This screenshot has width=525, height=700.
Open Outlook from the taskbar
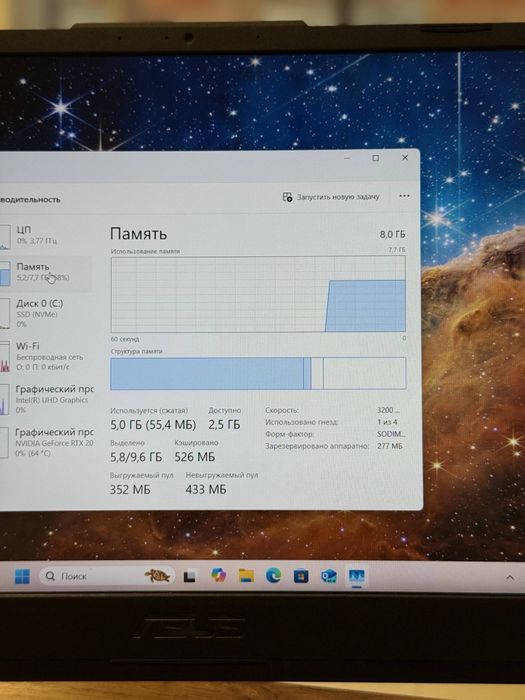tap(329, 576)
